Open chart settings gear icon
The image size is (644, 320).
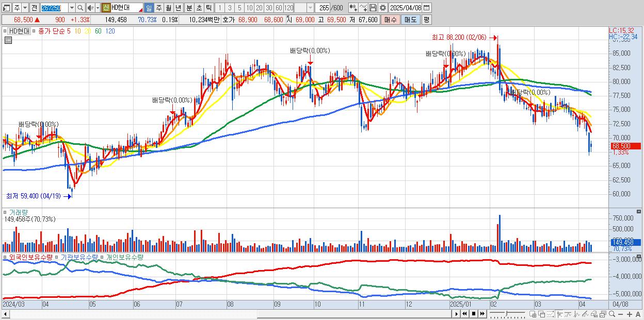382,8
